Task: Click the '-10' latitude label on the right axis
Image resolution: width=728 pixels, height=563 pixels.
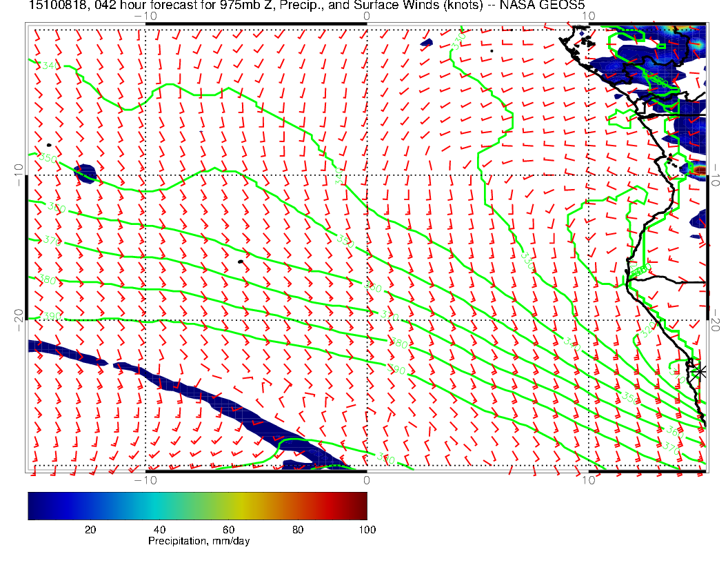Action: (715, 175)
